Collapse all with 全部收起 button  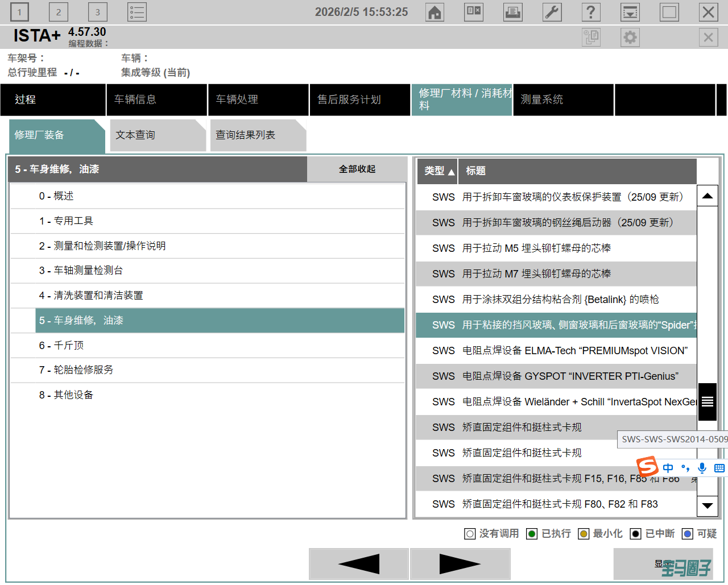point(357,169)
